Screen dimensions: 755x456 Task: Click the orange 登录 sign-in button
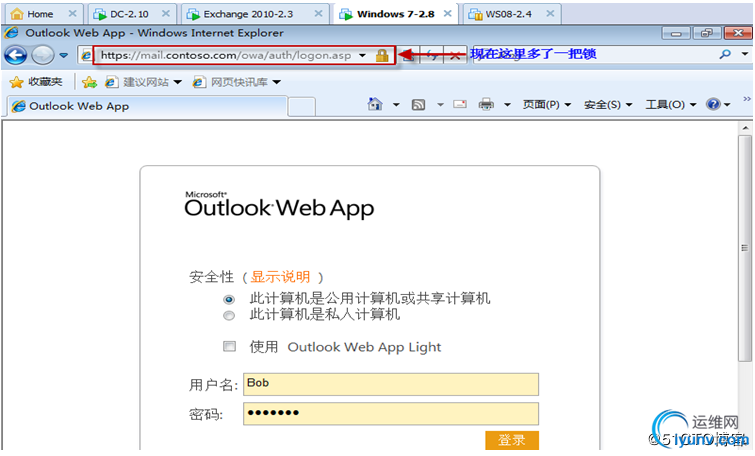point(512,440)
